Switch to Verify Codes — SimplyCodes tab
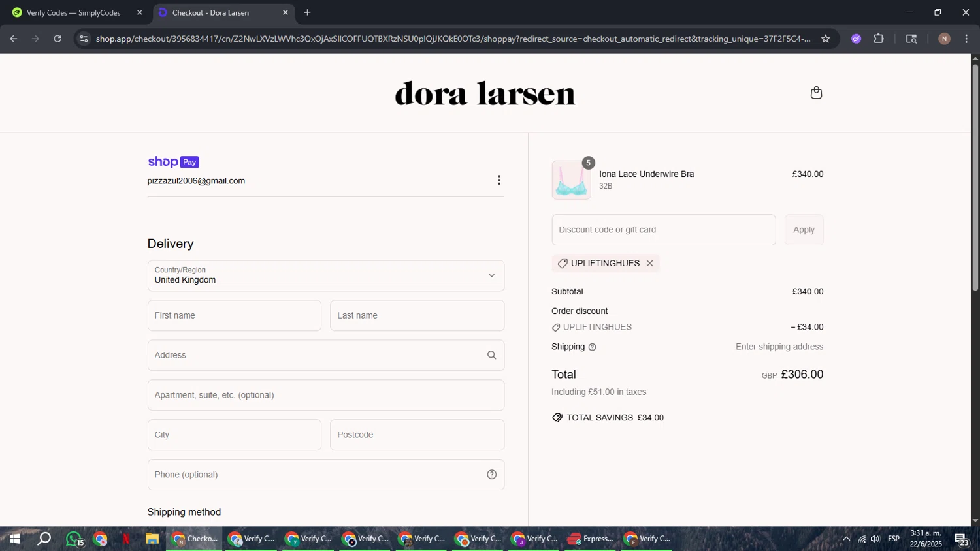 pyautogui.click(x=74, y=13)
